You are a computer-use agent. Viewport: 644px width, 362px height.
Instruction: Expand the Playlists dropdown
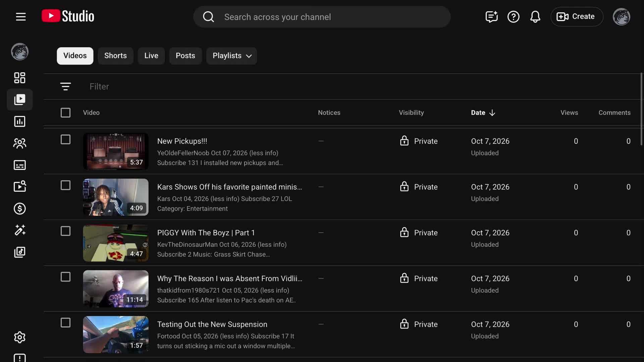(x=232, y=56)
